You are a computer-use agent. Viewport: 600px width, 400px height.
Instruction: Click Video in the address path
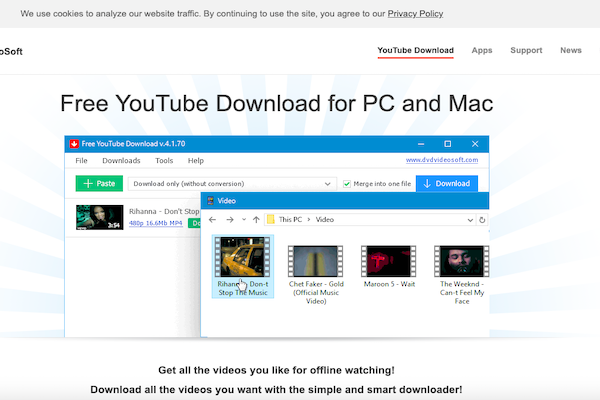point(324,220)
